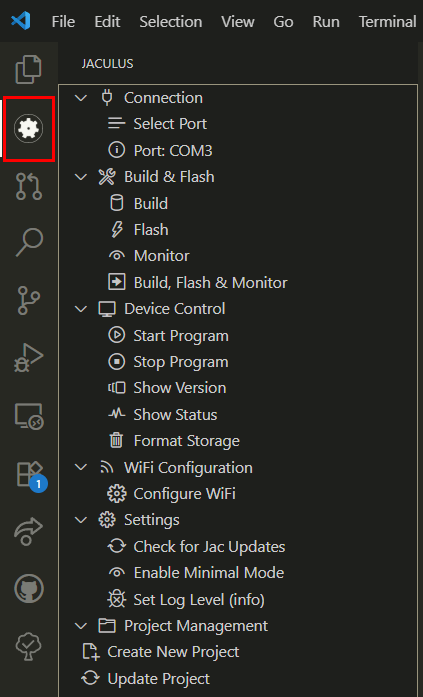The height and width of the screenshot is (697, 423).
Task: Open Search magnifier in activity bar
Action: (x=29, y=242)
